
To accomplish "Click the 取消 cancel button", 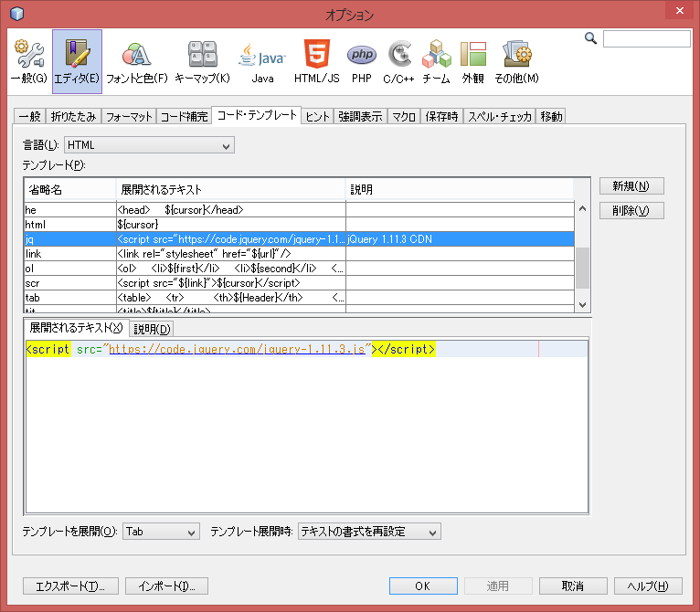I will click(573, 586).
